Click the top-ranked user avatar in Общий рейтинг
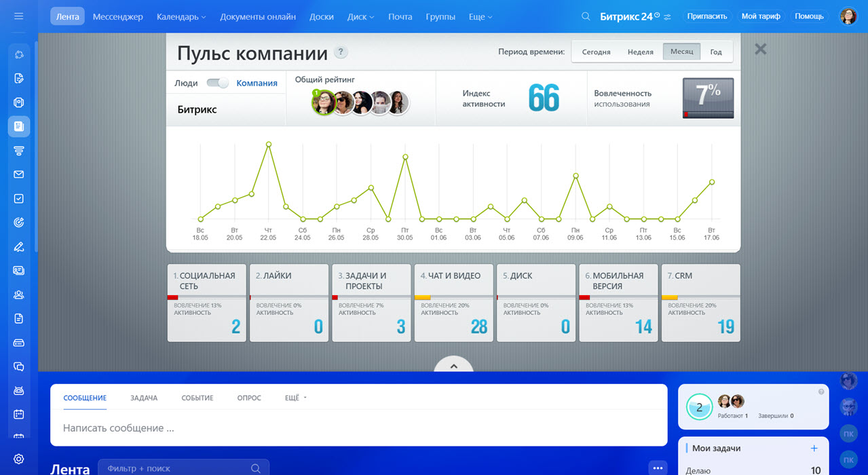The height and width of the screenshot is (475, 868). coord(324,102)
